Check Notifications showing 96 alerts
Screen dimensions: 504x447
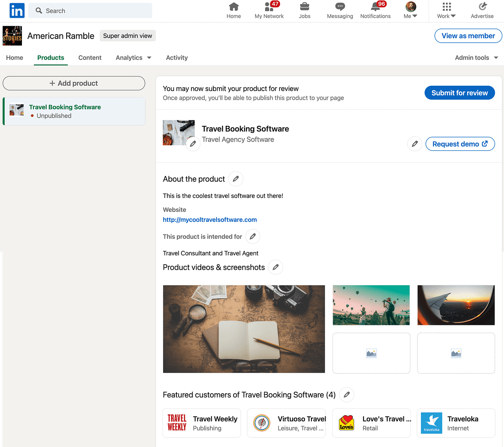pyautogui.click(x=375, y=10)
